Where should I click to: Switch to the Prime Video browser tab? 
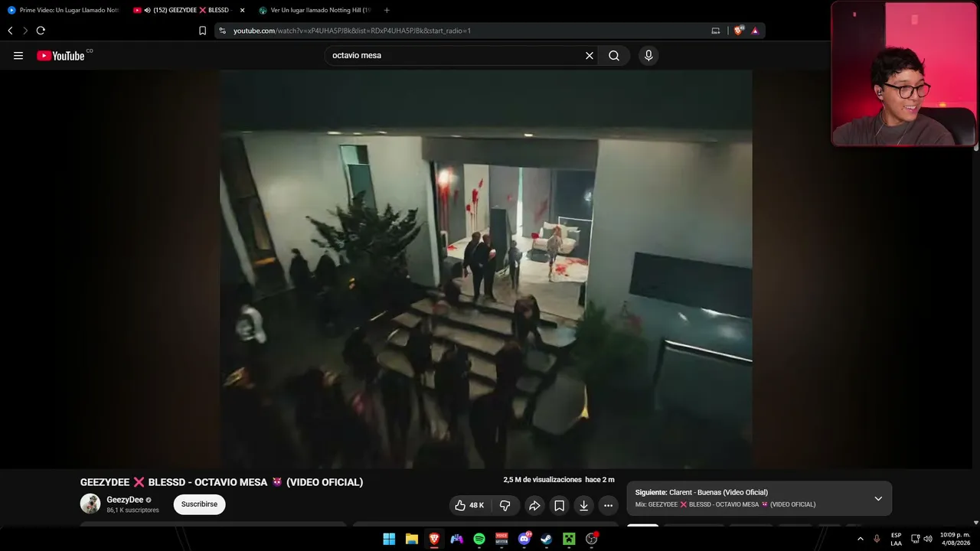coord(63,10)
